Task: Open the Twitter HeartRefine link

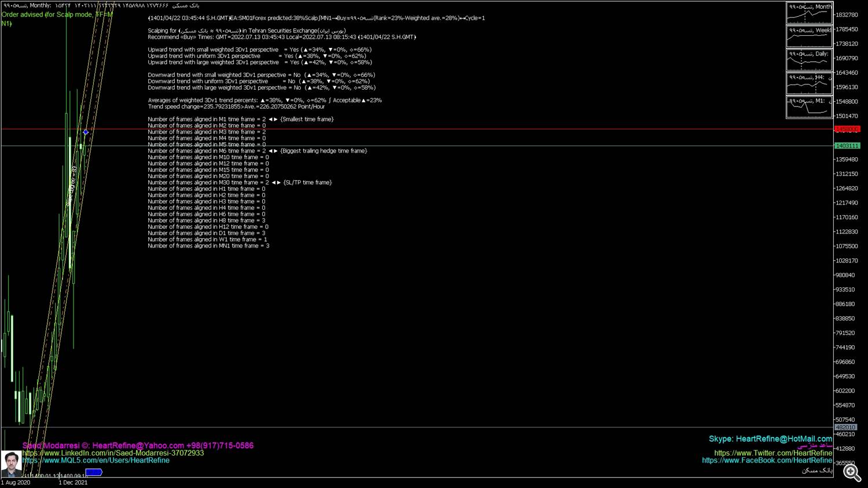Action: coord(773,453)
